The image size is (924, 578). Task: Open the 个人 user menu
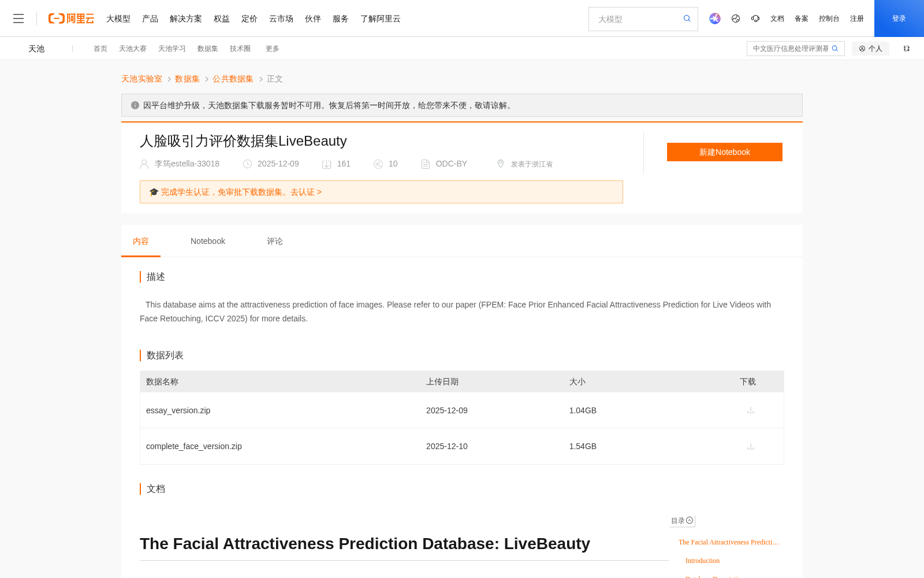pyautogui.click(x=870, y=49)
